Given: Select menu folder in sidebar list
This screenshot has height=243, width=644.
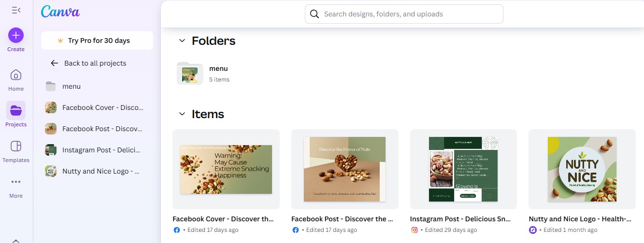Looking at the screenshot, I should [x=72, y=86].
